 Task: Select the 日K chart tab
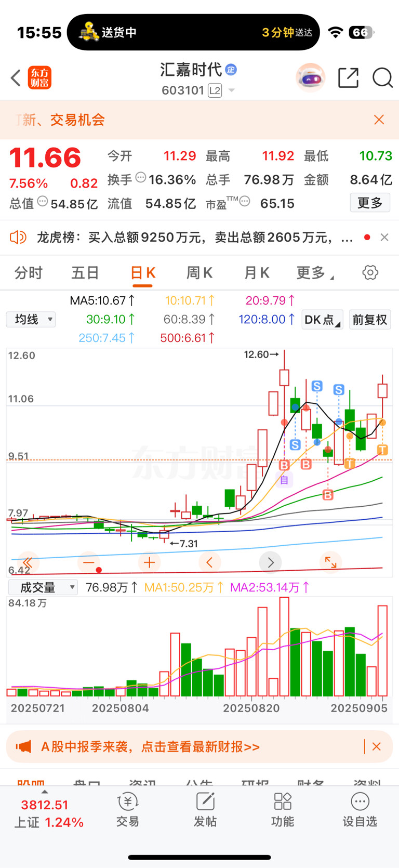coord(143,273)
